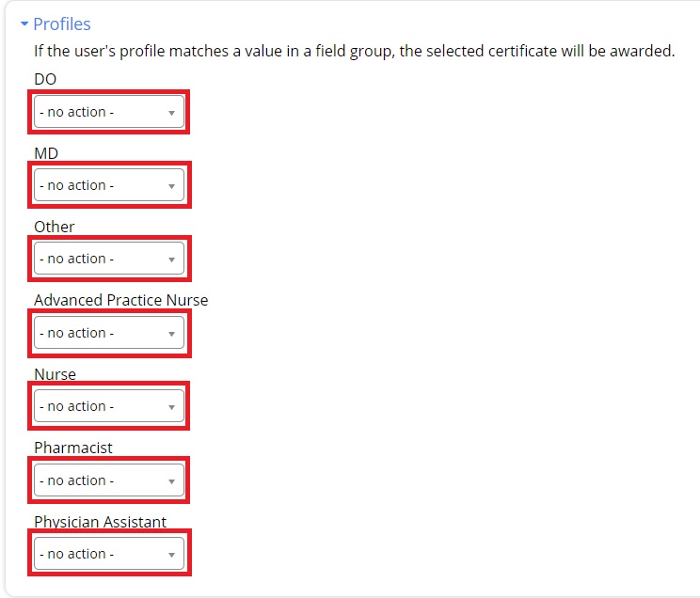Click the Physician Assistant field label

click(100, 522)
